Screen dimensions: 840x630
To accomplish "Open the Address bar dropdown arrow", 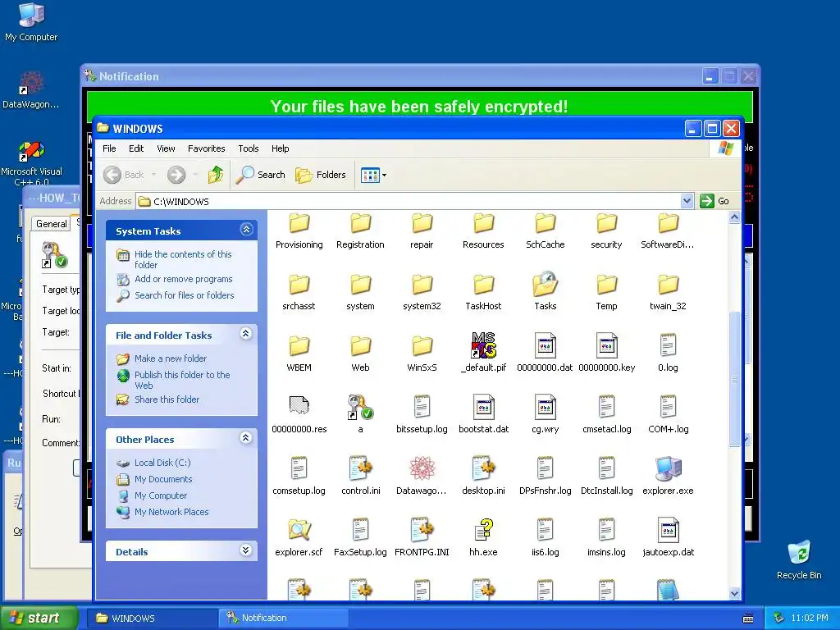I will 687,201.
